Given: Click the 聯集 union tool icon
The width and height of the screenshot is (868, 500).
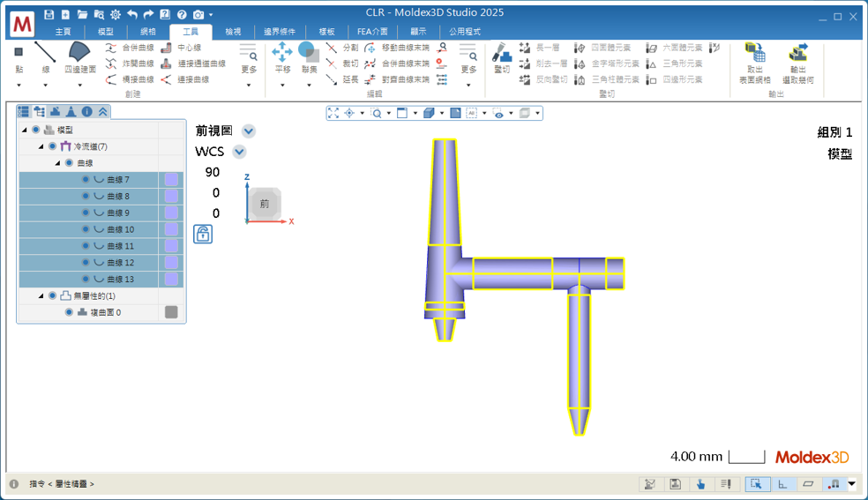Looking at the screenshot, I should tap(309, 51).
